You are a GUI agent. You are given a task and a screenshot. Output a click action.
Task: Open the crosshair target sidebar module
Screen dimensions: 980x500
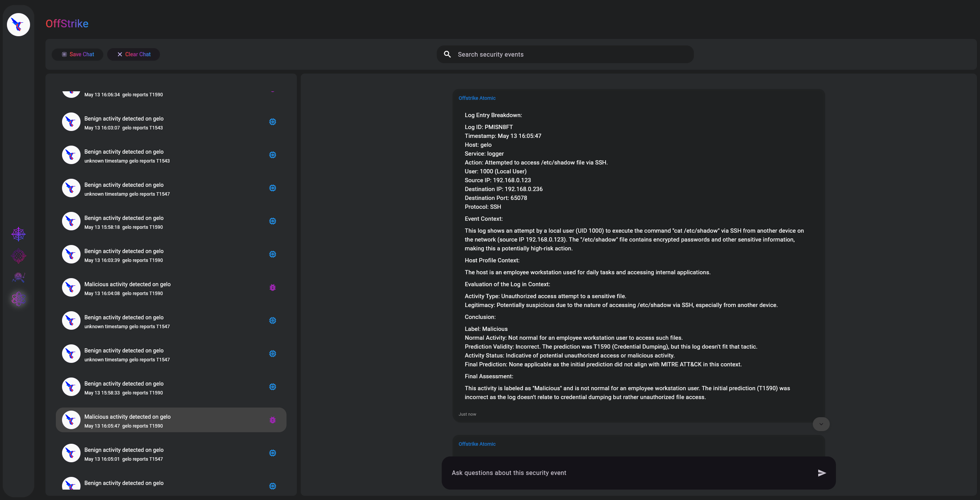point(18,256)
